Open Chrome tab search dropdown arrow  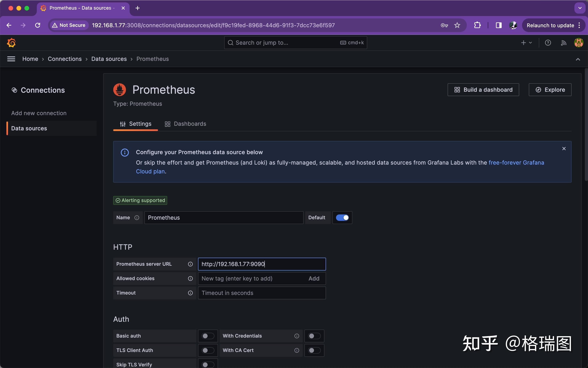(x=580, y=8)
